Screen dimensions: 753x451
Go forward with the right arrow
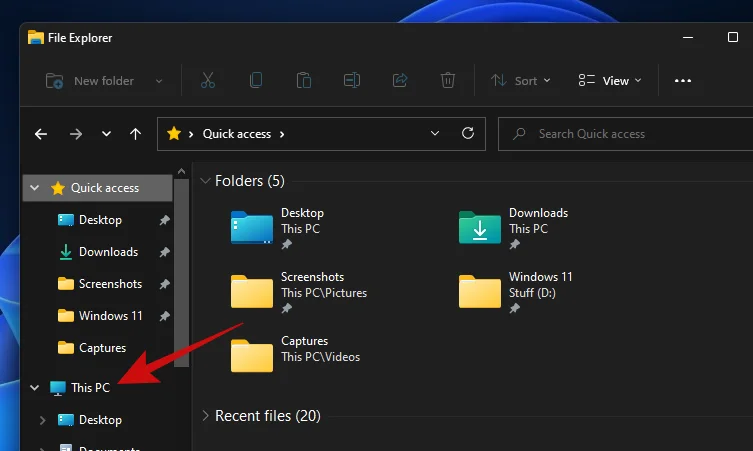pos(75,134)
